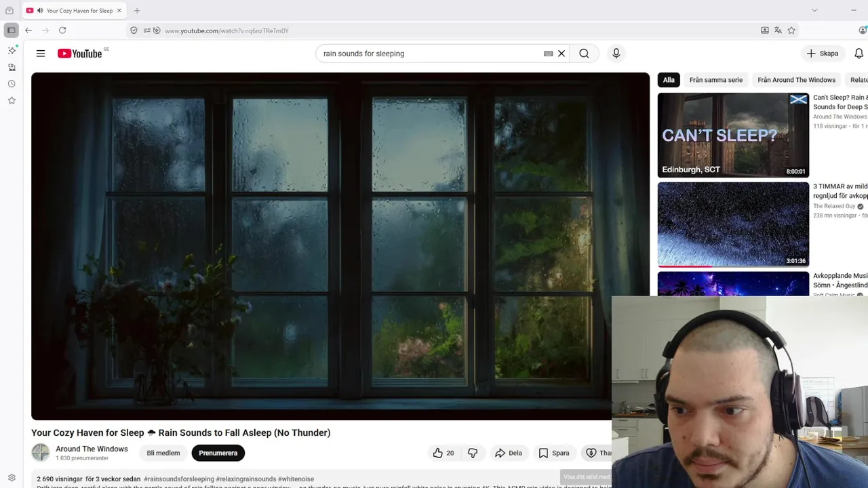Open site permissions icon in address bar
Screen dimensions: 868x488
pyautogui.click(x=146, y=30)
